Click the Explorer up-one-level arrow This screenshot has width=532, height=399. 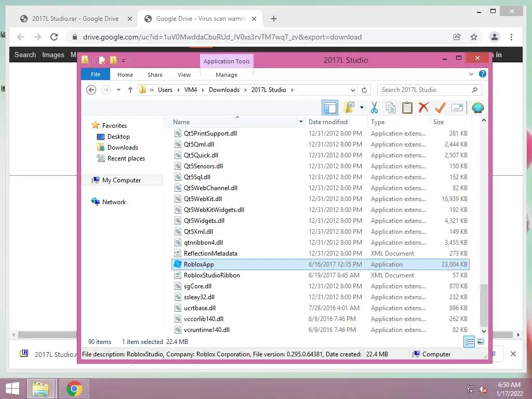(130, 90)
